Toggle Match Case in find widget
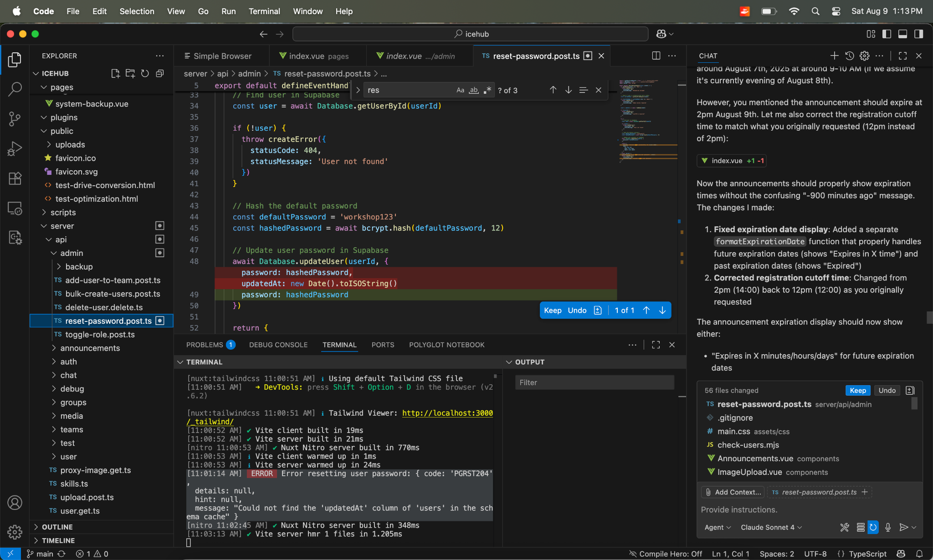The image size is (933, 560). pyautogui.click(x=460, y=90)
